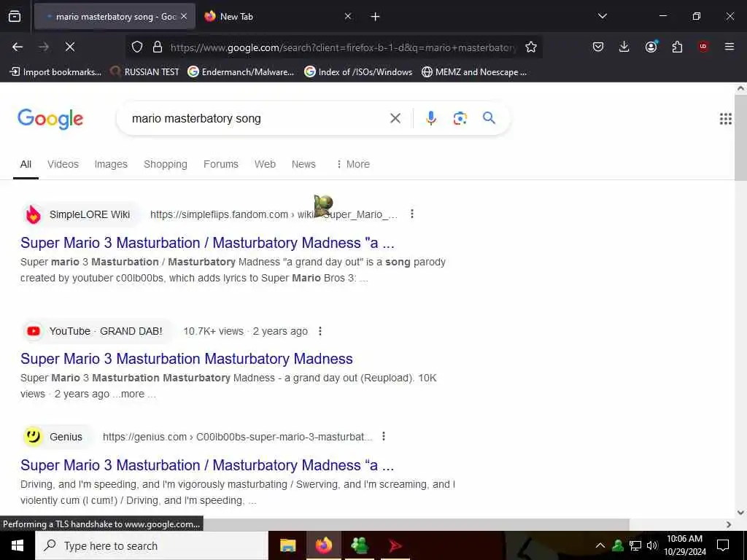Open the Downloads panel
747x560 pixels.
[624, 47]
